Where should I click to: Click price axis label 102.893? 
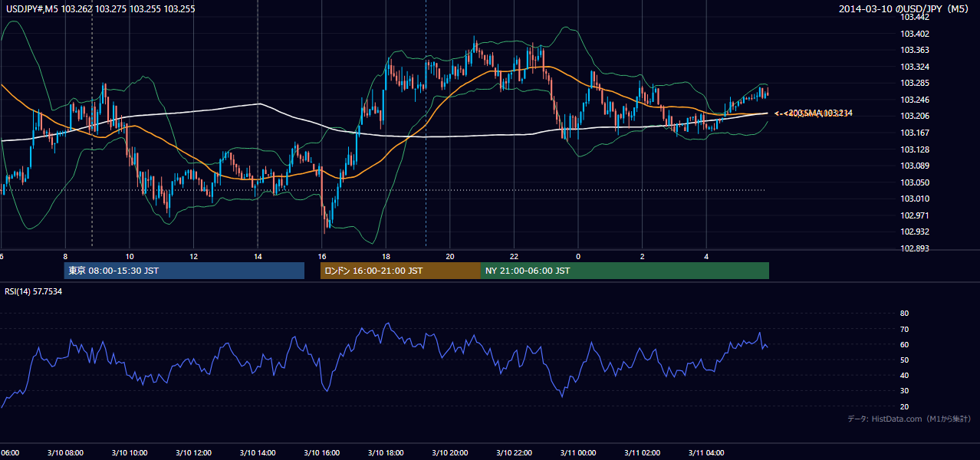[x=915, y=248]
